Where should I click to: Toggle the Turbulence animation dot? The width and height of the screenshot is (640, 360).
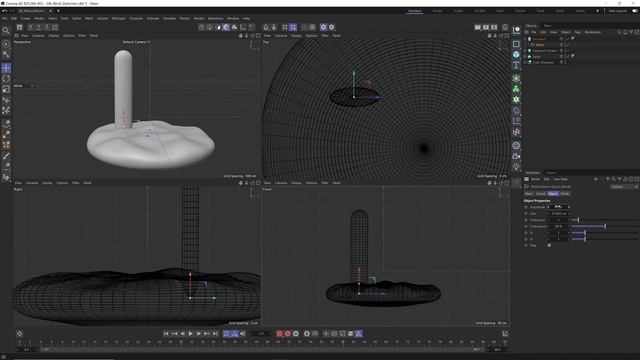(x=526, y=226)
